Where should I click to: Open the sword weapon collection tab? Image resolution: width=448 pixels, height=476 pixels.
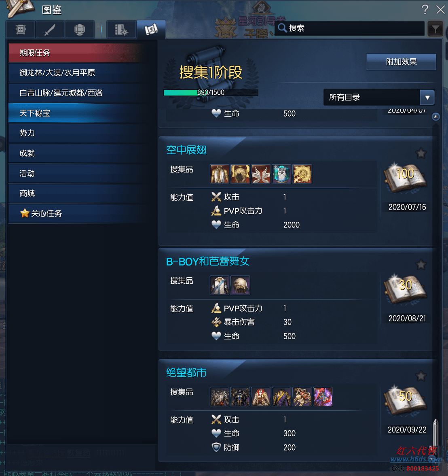(50, 30)
